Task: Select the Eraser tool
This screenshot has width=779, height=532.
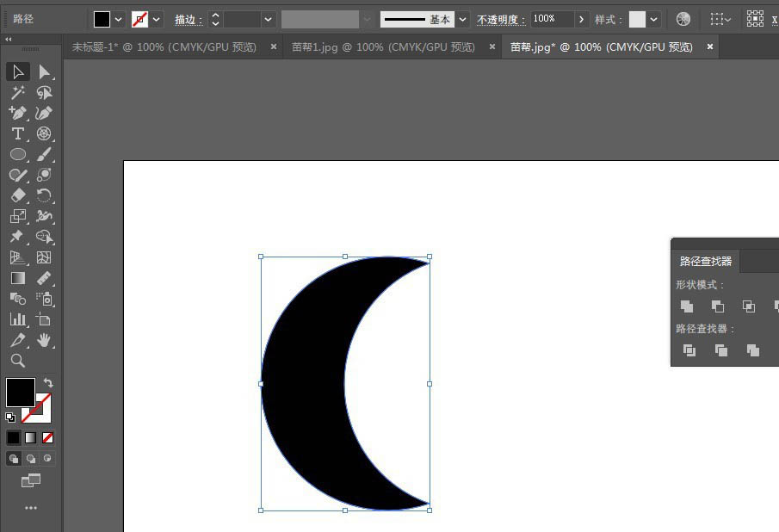Action: pos(18,195)
